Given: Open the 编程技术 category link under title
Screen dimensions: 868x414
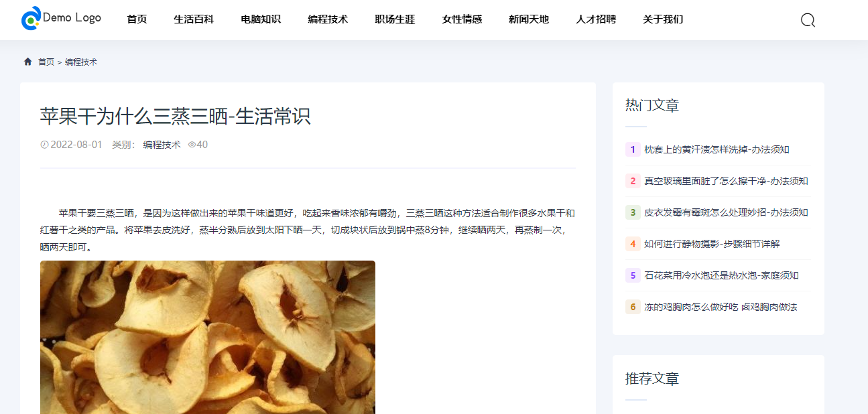Looking at the screenshot, I should (162, 145).
